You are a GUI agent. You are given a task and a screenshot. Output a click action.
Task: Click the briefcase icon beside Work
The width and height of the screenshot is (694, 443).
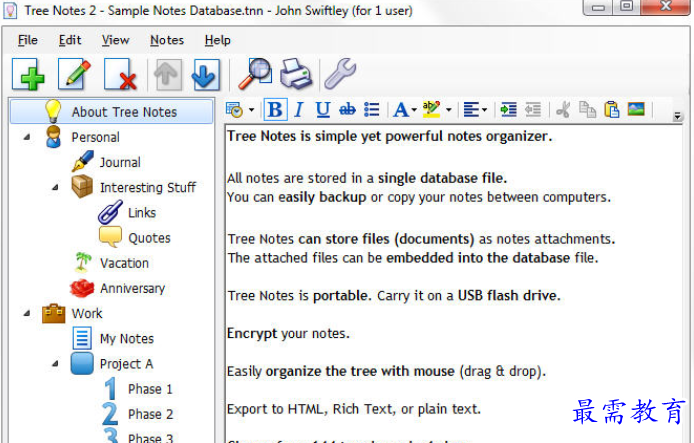point(54,313)
